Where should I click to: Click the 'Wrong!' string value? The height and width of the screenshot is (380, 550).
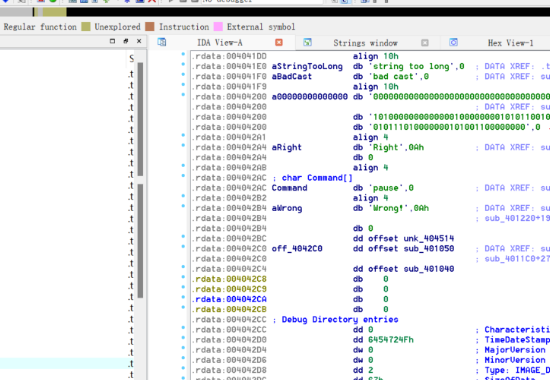[x=388, y=208]
